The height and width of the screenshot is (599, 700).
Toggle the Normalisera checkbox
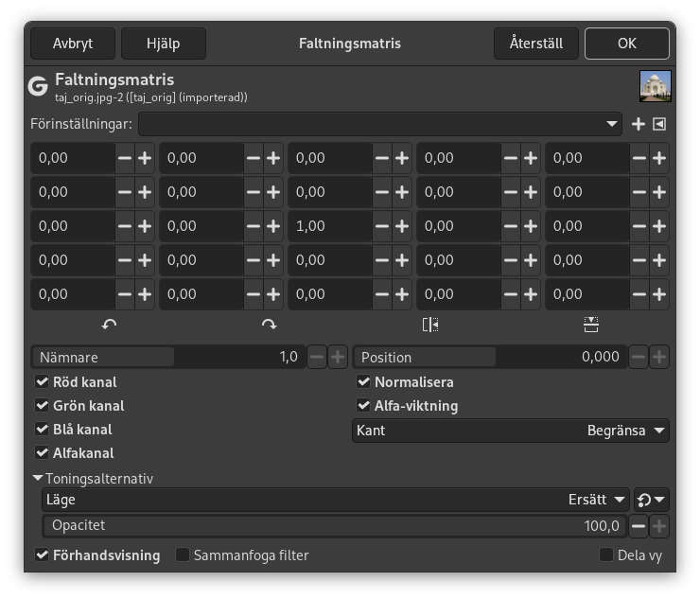[363, 382]
